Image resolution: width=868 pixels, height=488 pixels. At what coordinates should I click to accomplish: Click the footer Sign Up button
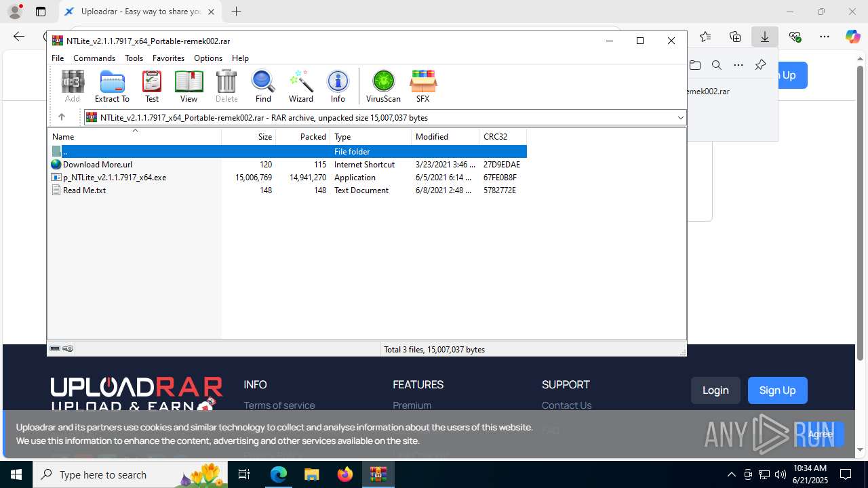click(x=777, y=390)
